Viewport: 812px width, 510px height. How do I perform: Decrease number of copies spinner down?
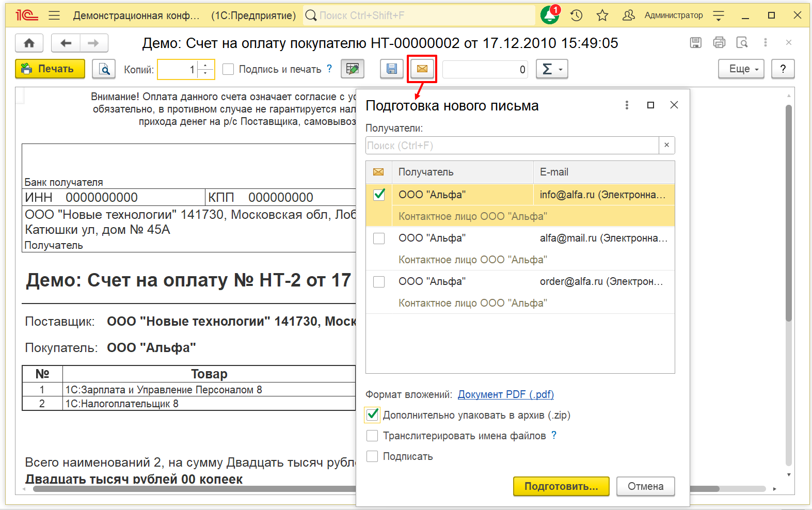click(206, 73)
